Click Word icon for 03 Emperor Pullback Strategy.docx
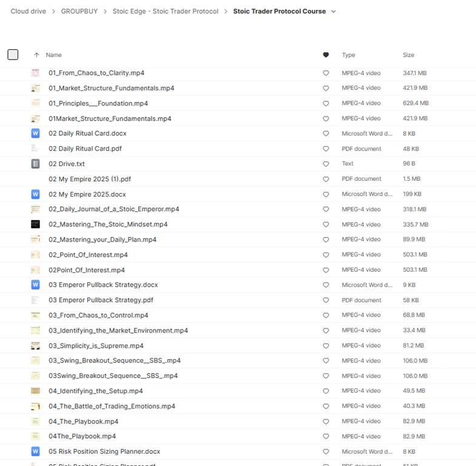 click(x=35, y=285)
